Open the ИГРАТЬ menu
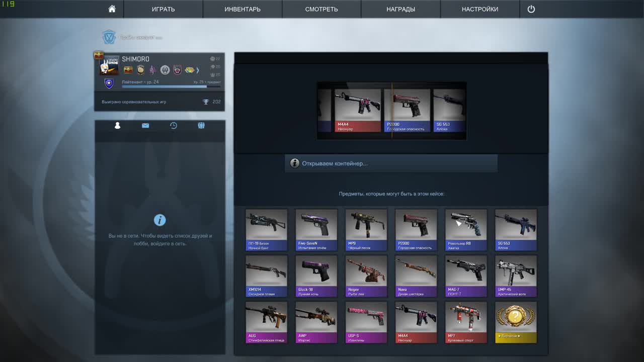The width and height of the screenshot is (644, 362). click(x=164, y=9)
